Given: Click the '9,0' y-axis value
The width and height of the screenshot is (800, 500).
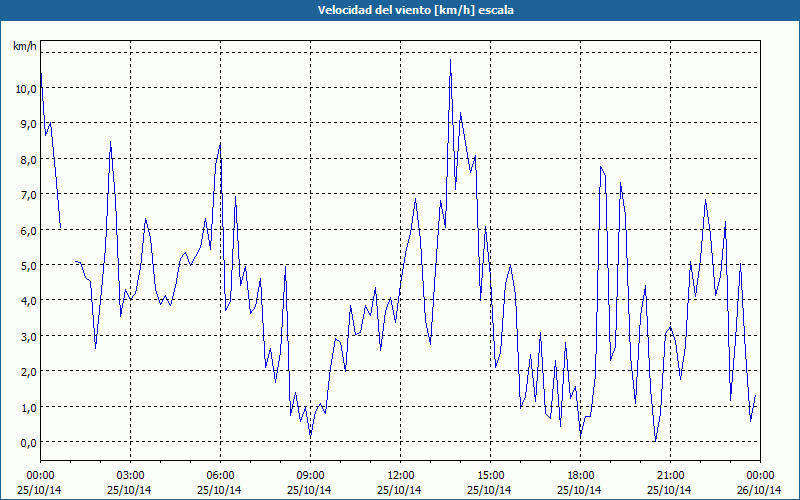Looking at the screenshot, I should pos(28,124).
